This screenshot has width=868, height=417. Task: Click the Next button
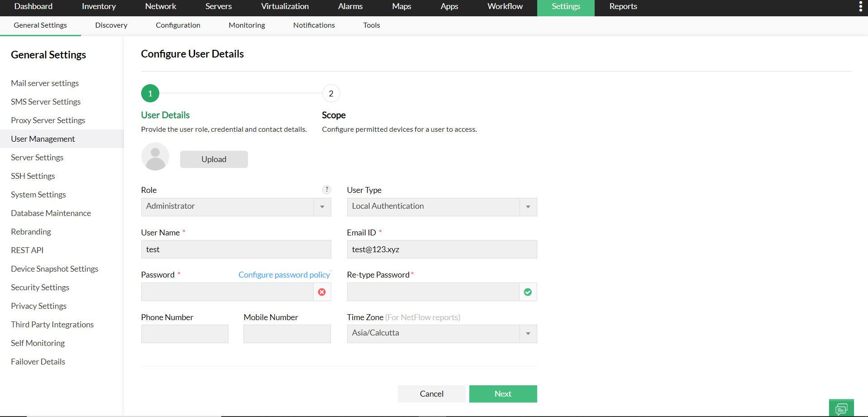(x=503, y=393)
